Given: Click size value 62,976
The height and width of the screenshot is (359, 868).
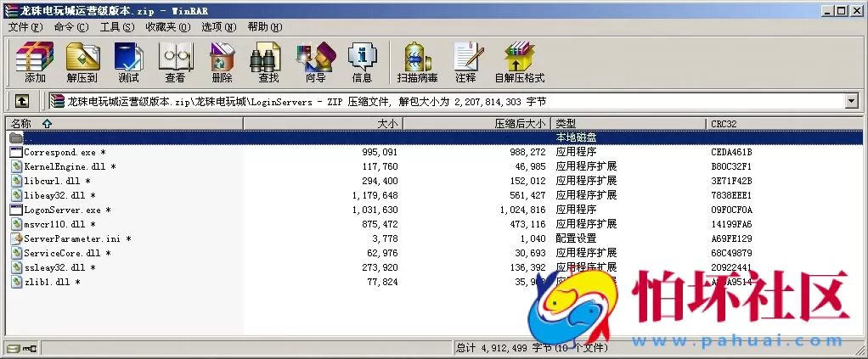Looking at the screenshot, I should coord(382,254).
